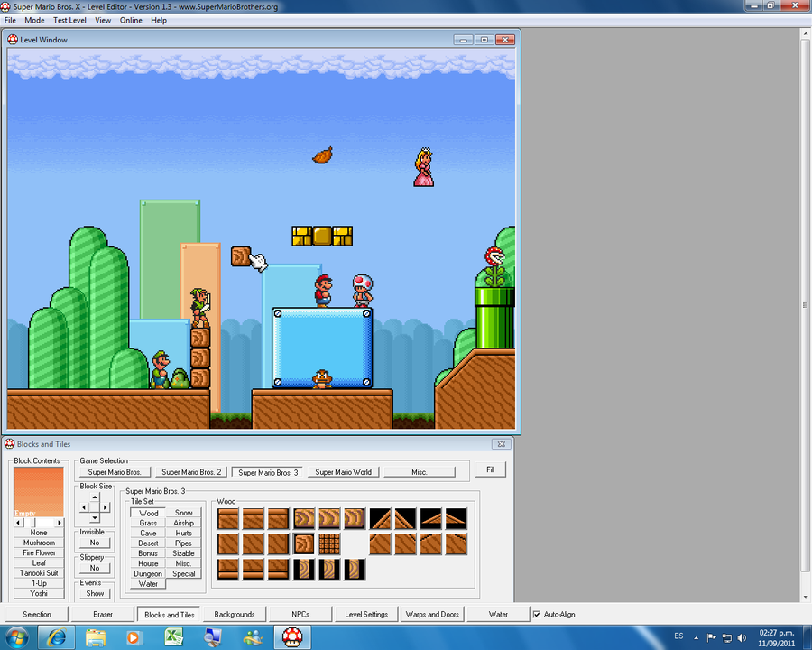
Task: Click the Link character on the wood blocks
Action: pyautogui.click(x=200, y=307)
